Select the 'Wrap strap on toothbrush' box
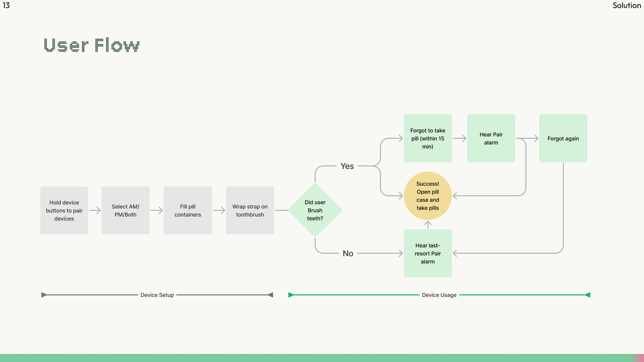 (x=250, y=210)
